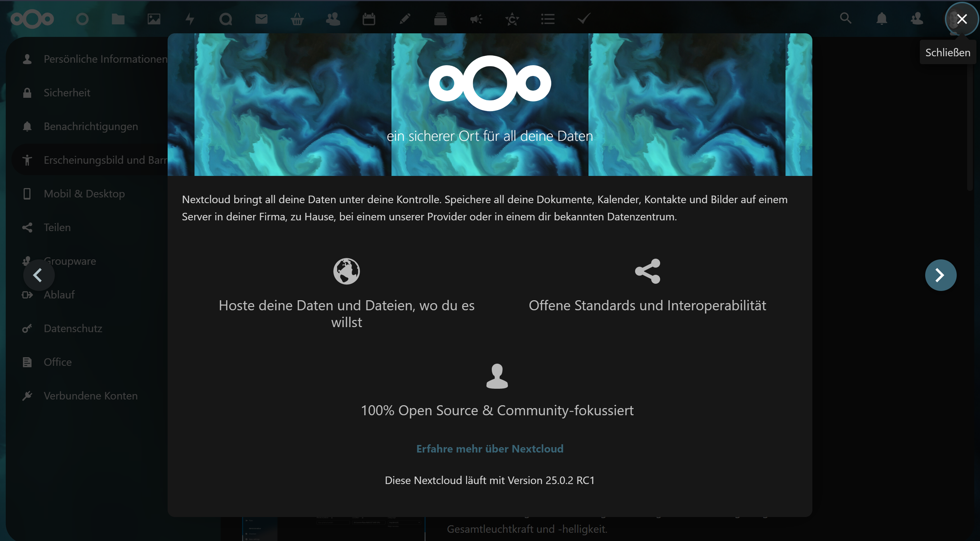Screen dimensions: 980x541
Task: Open the Mail envelope icon
Action: 261,19
